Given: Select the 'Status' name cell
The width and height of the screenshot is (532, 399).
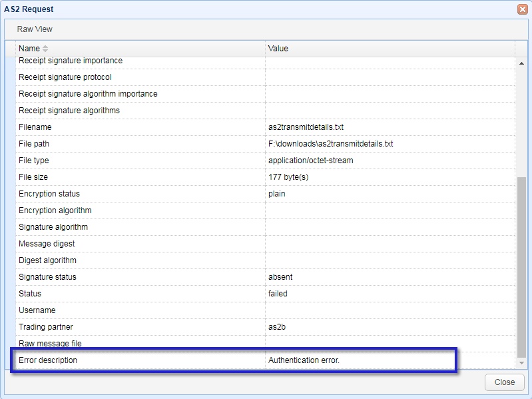Looking at the screenshot, I should (140, 294).
